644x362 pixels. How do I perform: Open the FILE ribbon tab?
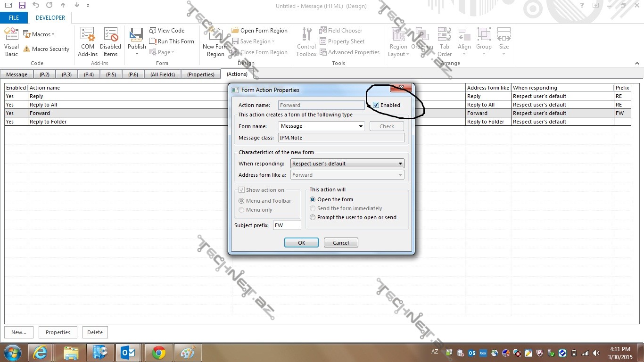coord(14,18)
